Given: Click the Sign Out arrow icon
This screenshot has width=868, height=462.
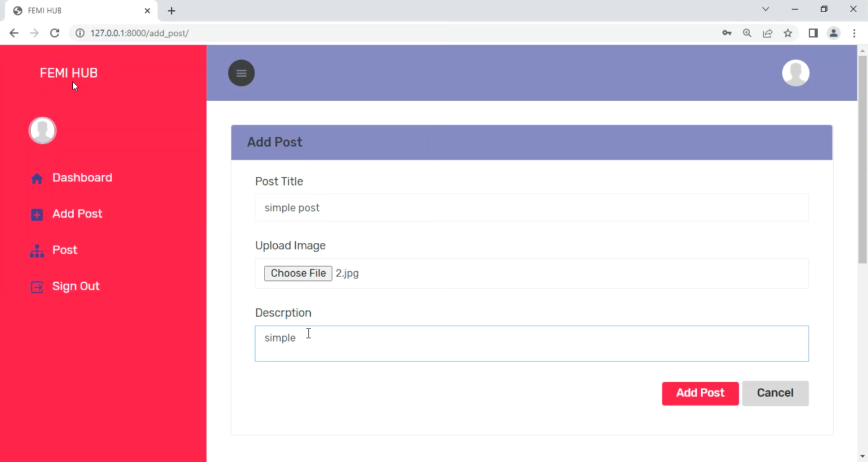Looking at the screenshot, I should (37, 287).
